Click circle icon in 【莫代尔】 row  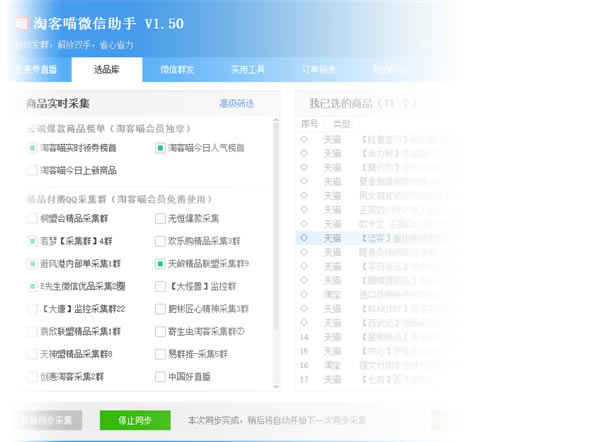pyautogui.click(x=304, y=167)
